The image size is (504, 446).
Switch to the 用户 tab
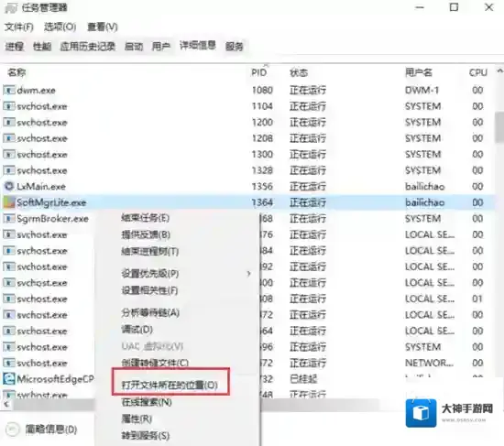pyautogui.click(x=161, y=47)
